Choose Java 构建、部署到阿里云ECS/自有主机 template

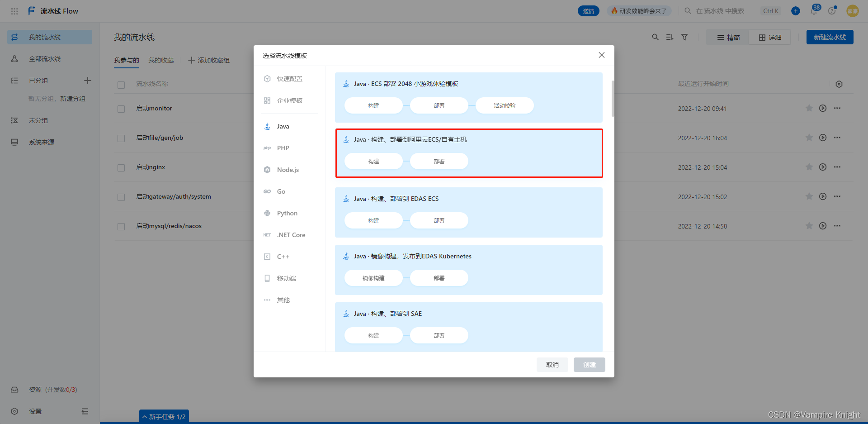pos(469,153)
